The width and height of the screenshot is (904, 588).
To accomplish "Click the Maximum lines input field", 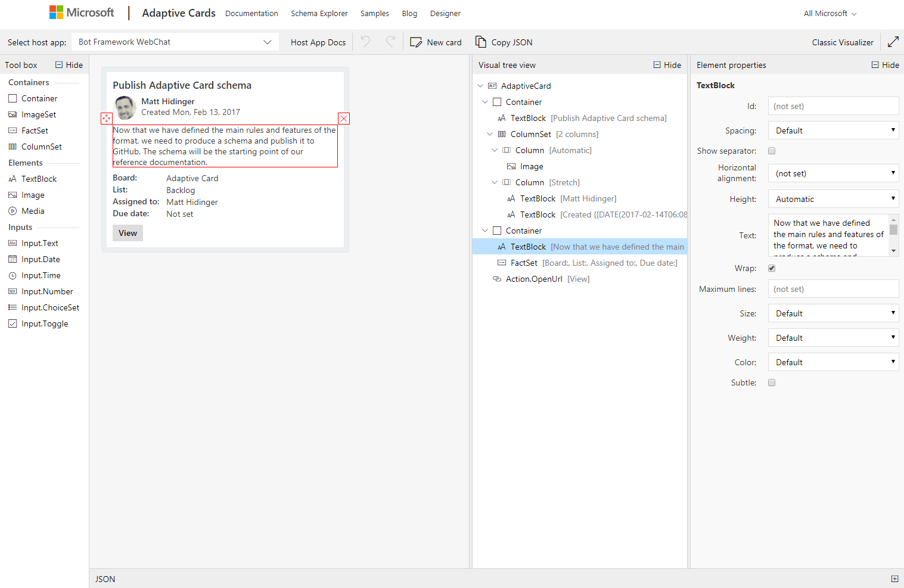I will (833, 289).
